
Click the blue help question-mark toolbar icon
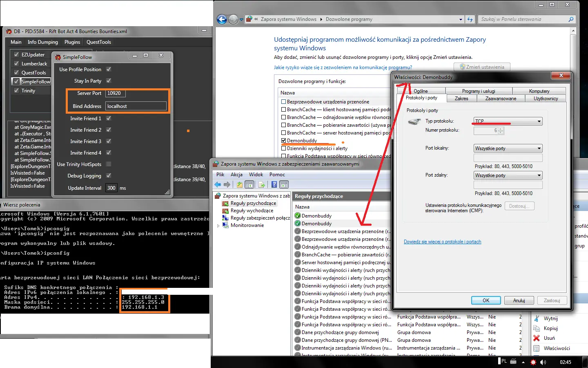coord(274,184)
